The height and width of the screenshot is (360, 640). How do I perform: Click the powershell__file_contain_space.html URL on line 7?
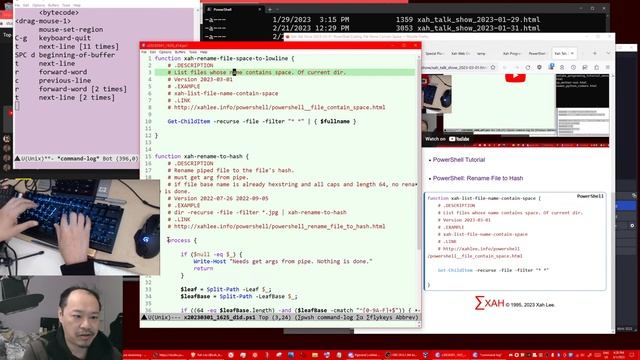pyautogui.click(x=280, y=107)
